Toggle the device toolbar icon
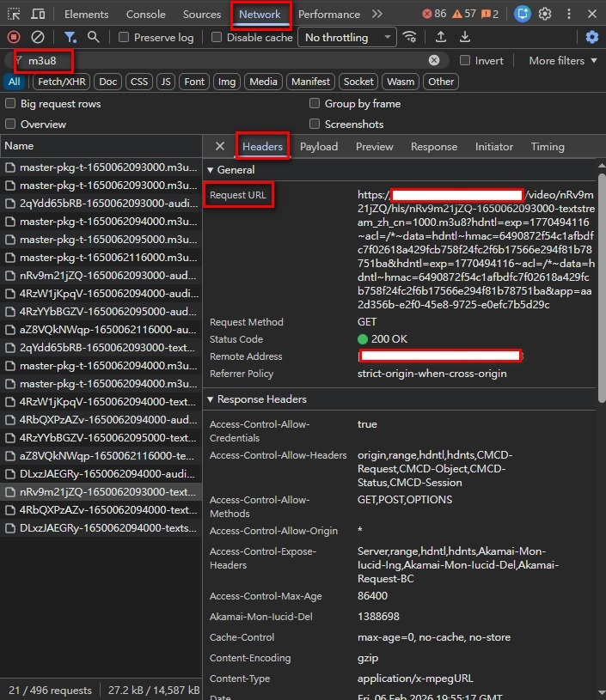This screenshot has width=606, height=700. pos(38,15)
